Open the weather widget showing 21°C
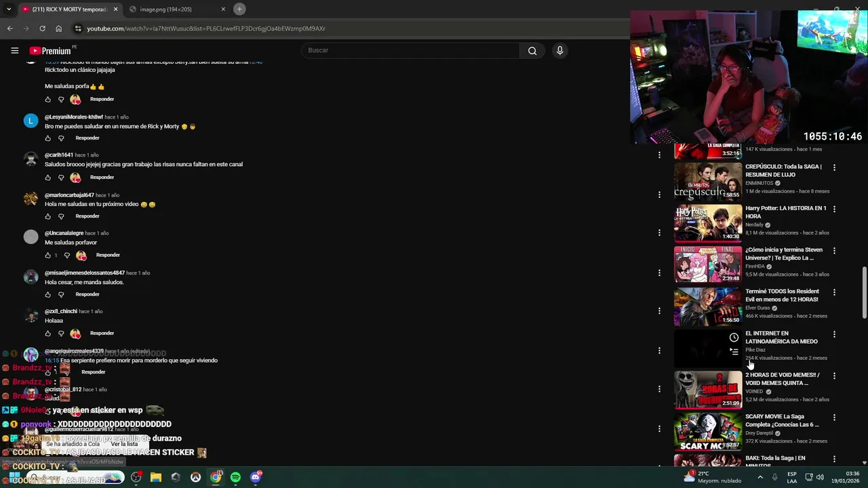 click(712, 477)
